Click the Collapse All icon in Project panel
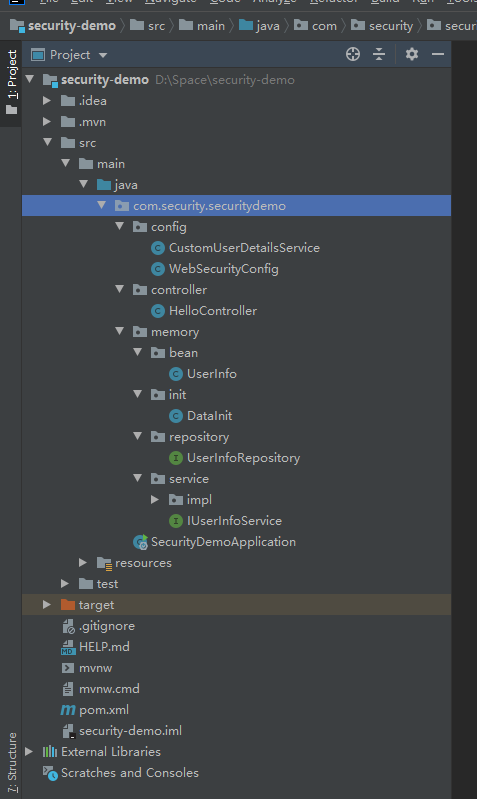This screenshot has width=477, height=799. coord(379,54)
